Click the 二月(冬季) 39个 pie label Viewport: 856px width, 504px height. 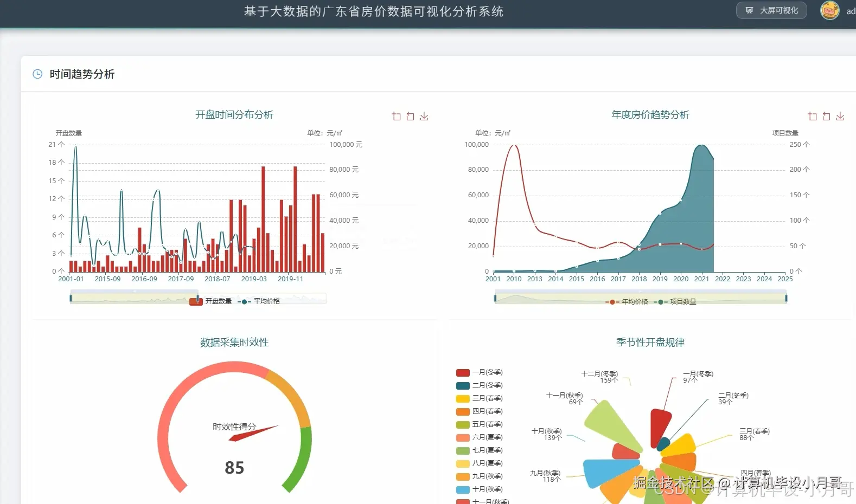click(x=733, y=399)
